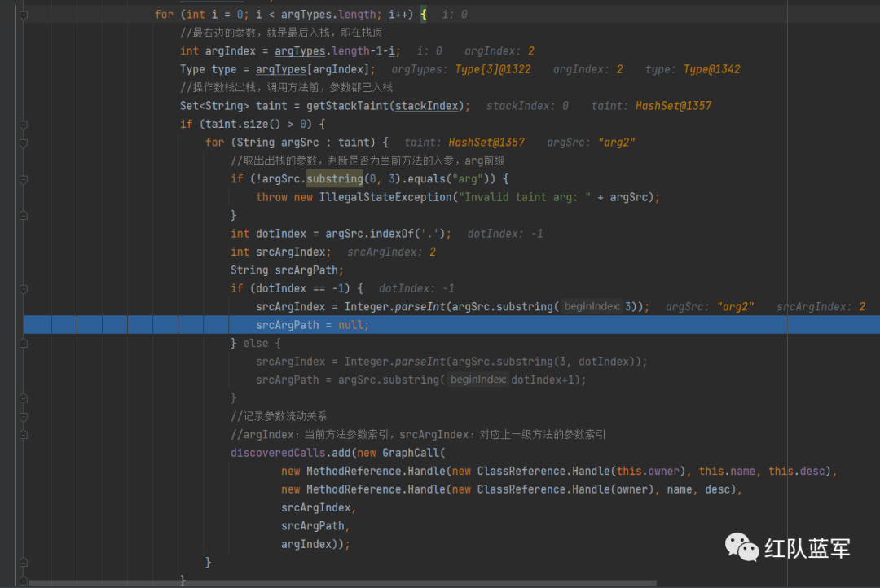Select the highlighted "srcArgPath = null;" line
This screenshot has height=588, width=880.
point(451,325)
